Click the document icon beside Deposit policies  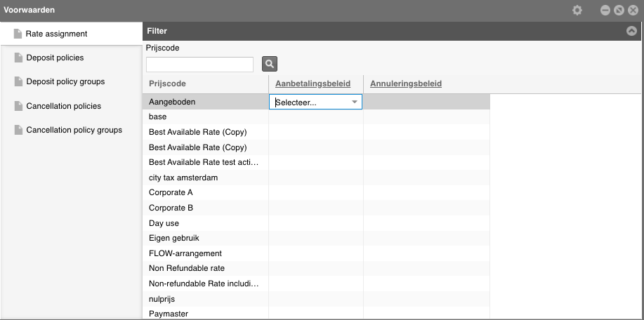tap(18, 58)
